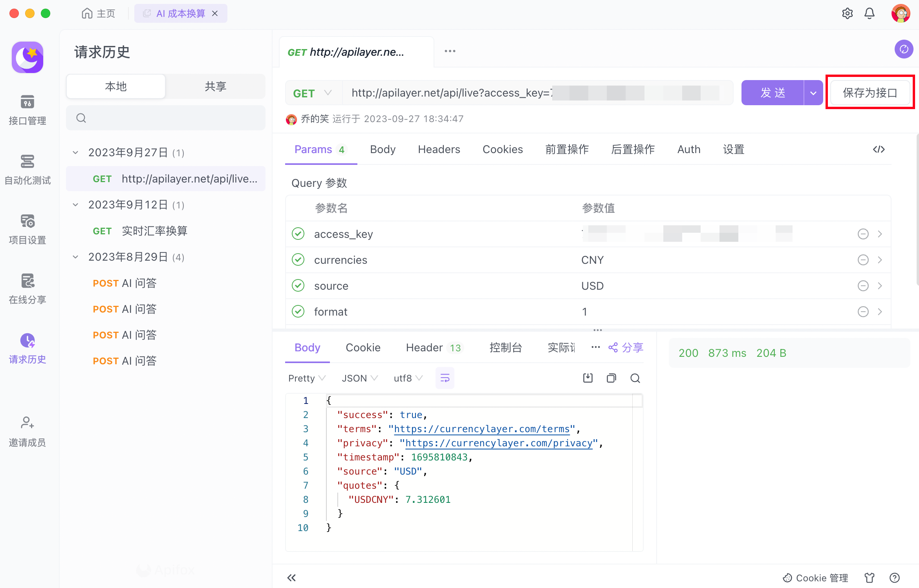Viewport: 919px width, 588px height.
Task: Disable the access_key parameter checkbox
Action: coord(298,234)
